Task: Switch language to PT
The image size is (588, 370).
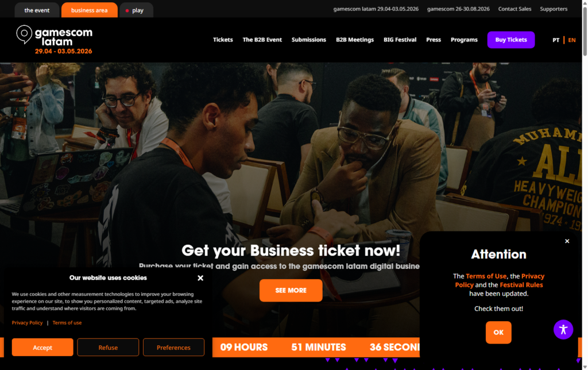Action: point(556,40)
